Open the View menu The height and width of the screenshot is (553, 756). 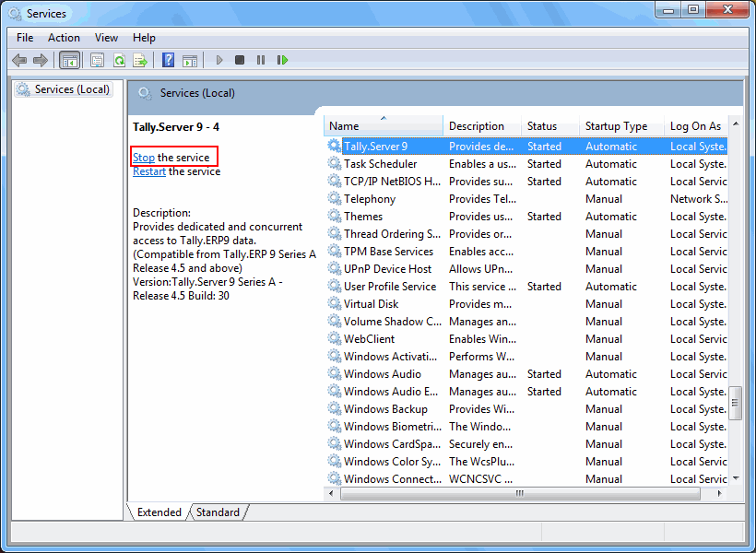(106, 38)
